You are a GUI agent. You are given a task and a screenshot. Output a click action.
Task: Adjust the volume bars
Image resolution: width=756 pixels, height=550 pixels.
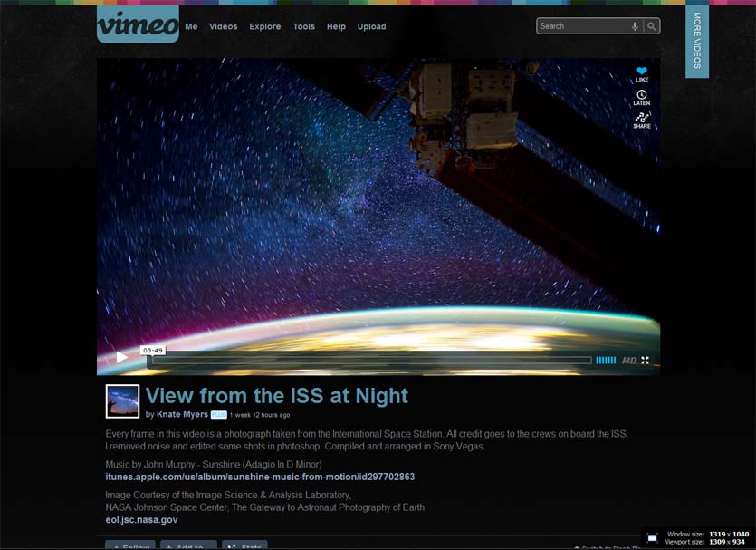(x=606, y=361)
